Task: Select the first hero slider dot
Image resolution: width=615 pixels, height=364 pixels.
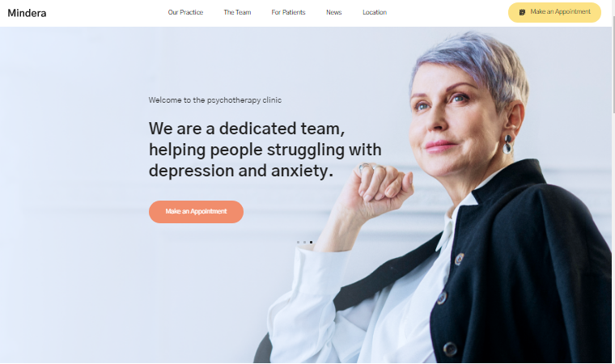Action: click(298, 243)
